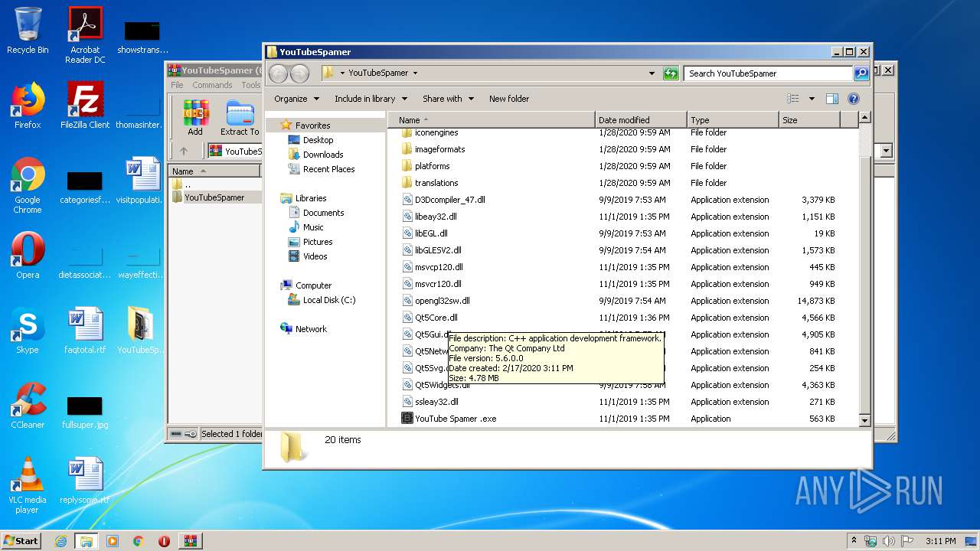Open VLC media player desktop icon
Image resolution: width=980 pixels, height=551 pixels.
[28, 485]
